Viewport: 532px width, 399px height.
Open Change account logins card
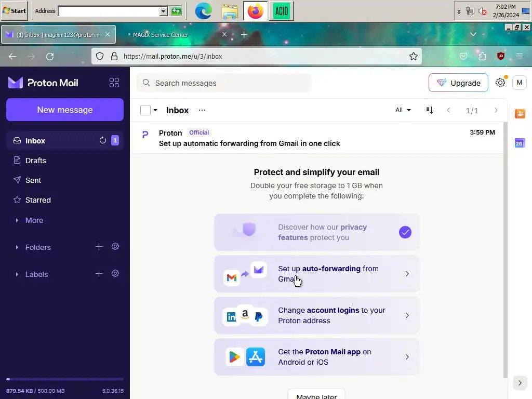316,315
